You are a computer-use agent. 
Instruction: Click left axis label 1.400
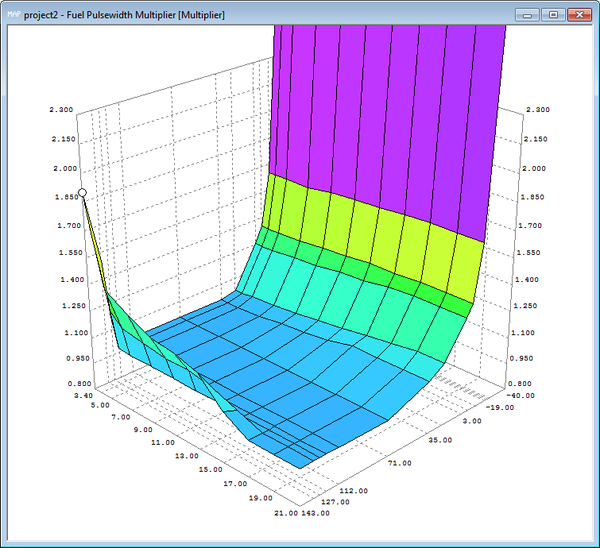point(72,280)
